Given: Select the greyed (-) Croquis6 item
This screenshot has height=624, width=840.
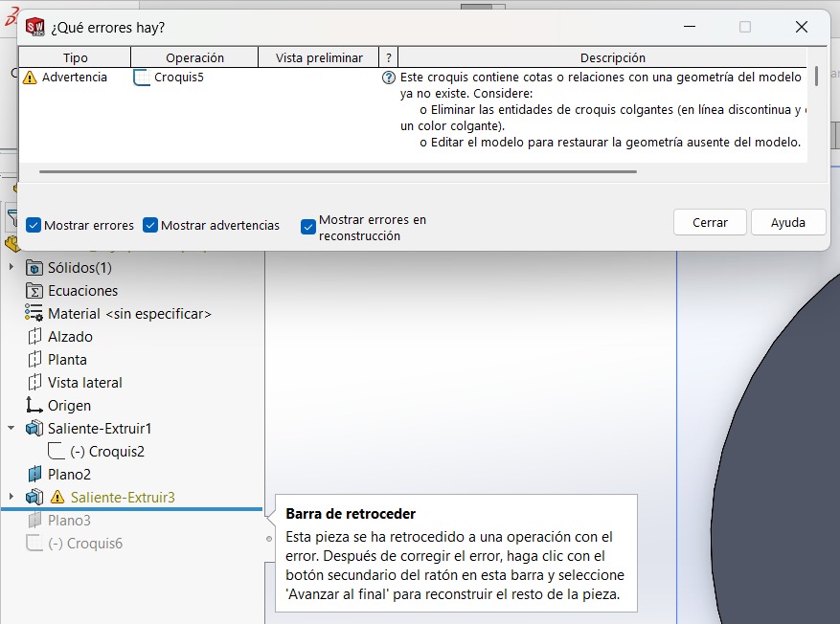Looking at the screenshot, I should pyautogui.click(x=85, y=544).
